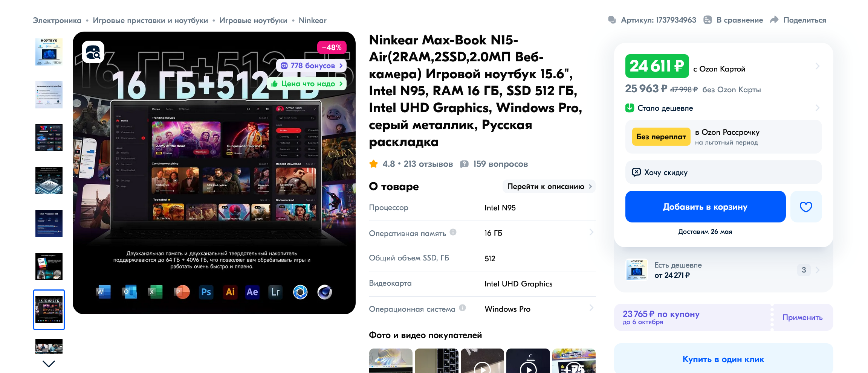
Task: Click the Share arrow icon
Action: (x=774, y=20)
